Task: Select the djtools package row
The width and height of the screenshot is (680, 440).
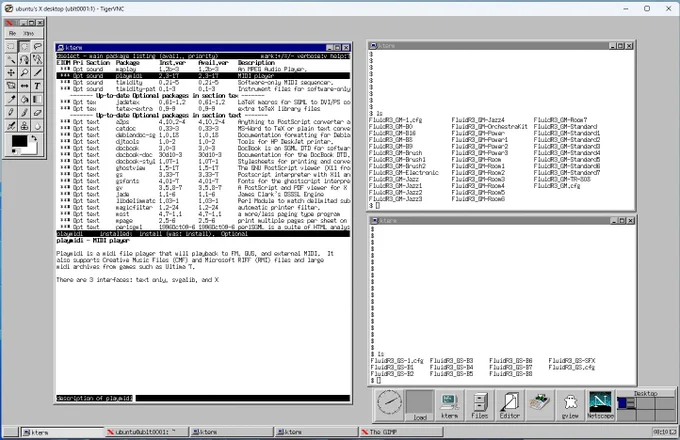Action: (203, 142)
